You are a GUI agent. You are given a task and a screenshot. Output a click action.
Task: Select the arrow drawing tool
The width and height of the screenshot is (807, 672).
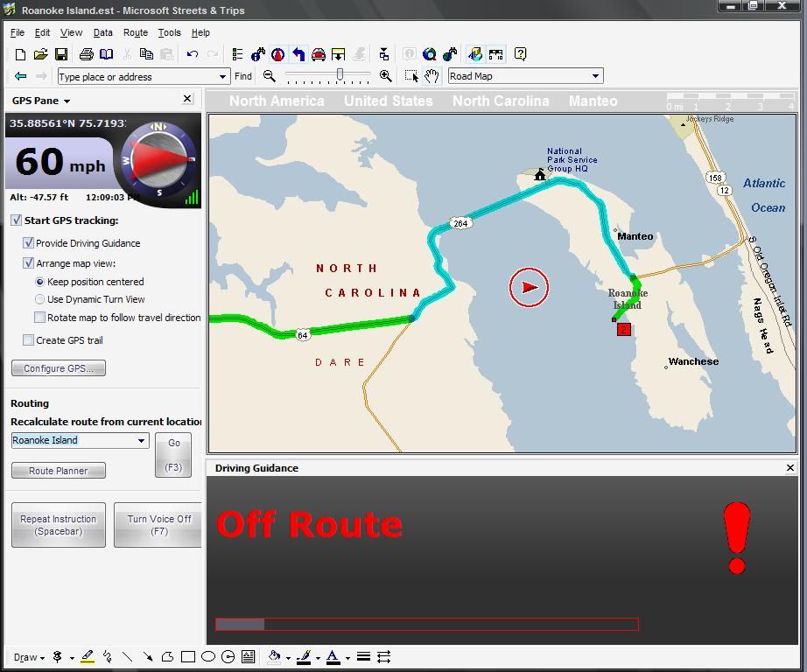point(148,656)
